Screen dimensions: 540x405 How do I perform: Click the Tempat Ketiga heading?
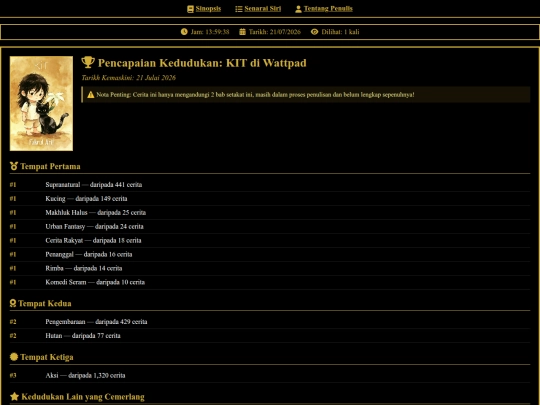pyautogui.click(x=47, y=357)
